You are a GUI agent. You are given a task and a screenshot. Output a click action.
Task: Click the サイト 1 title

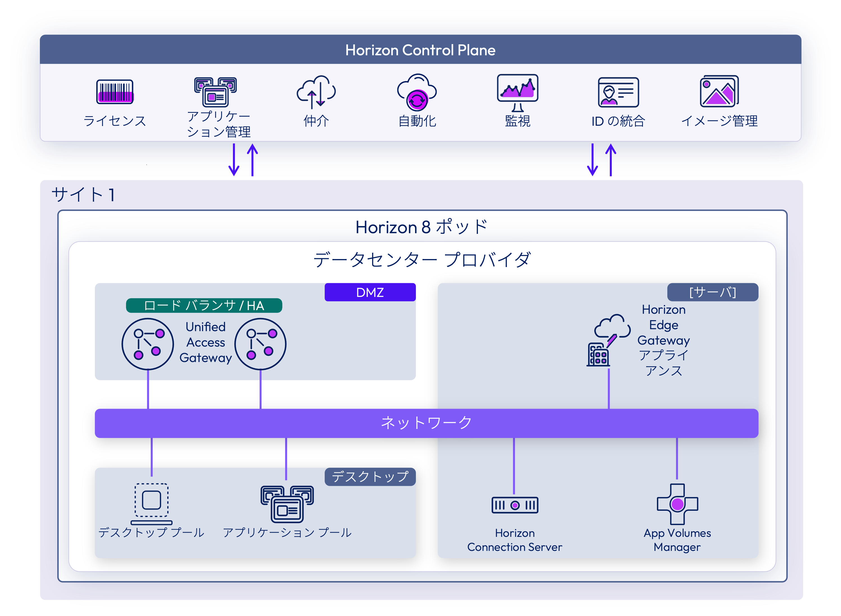pyautogui.click(x=83, y=195)
